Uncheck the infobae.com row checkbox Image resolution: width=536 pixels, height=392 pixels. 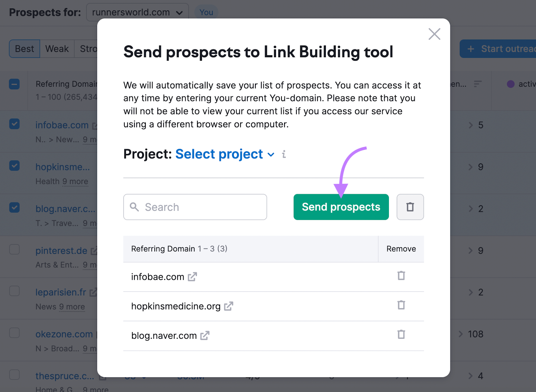point(14,124)
